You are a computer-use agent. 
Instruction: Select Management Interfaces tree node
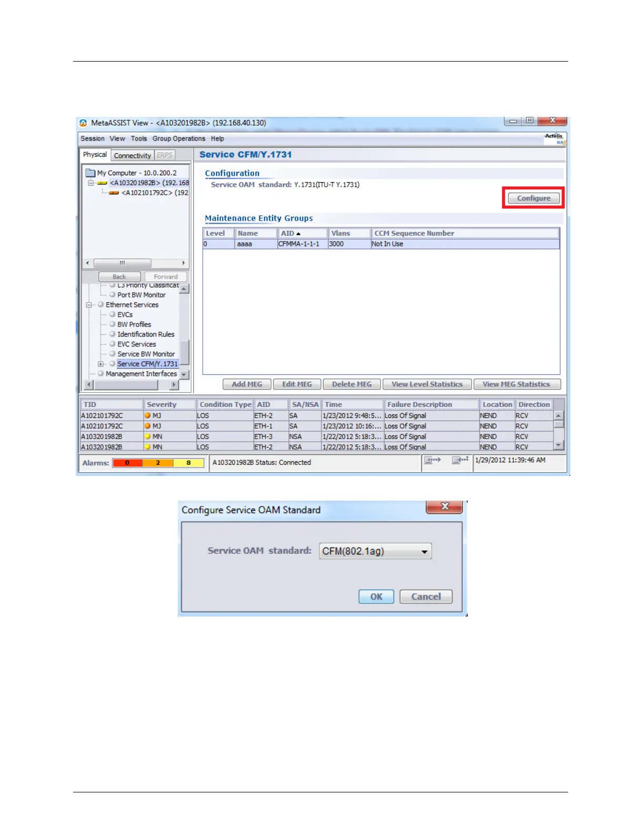pyautogui.click(x=142, y=374)
